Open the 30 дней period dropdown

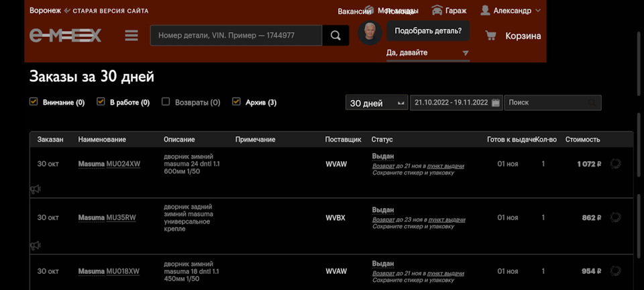pyautogui.click(x=376, y=103)
